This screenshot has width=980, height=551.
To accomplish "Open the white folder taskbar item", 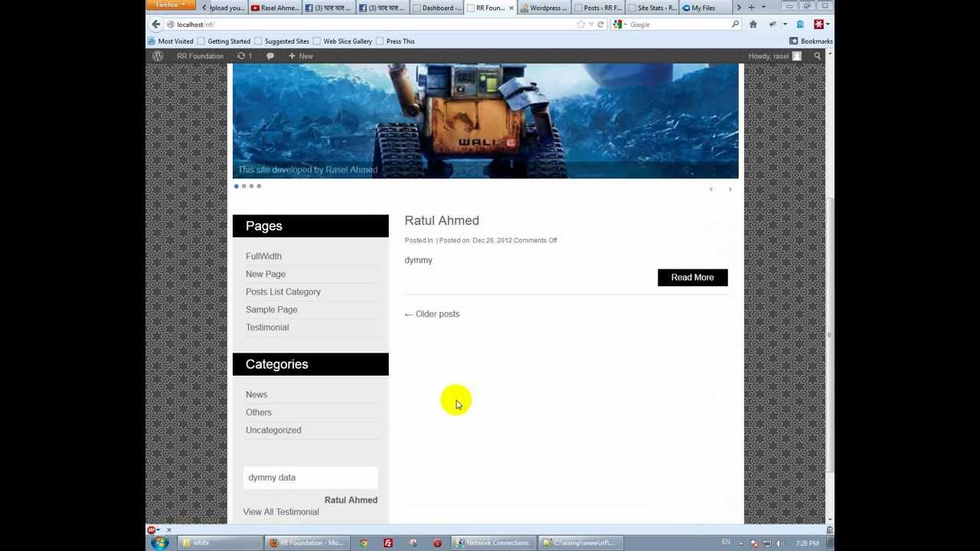I will coord(219,543).
